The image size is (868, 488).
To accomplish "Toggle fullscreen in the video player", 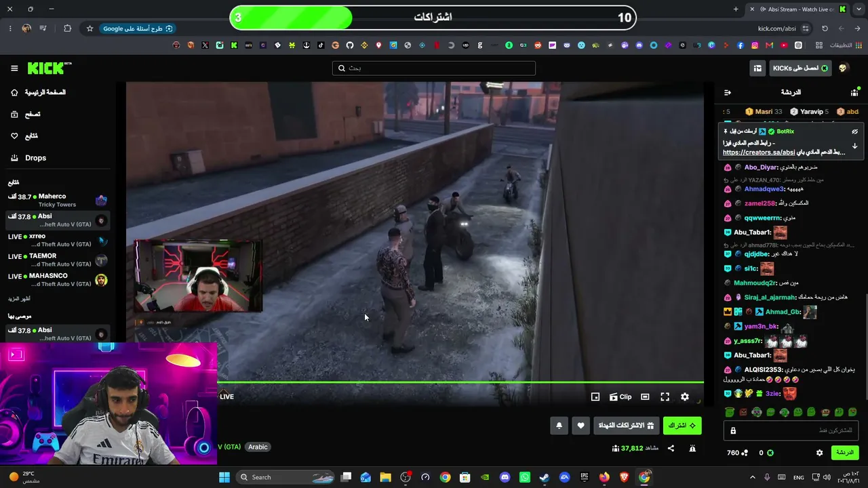I will coord(665,396).
